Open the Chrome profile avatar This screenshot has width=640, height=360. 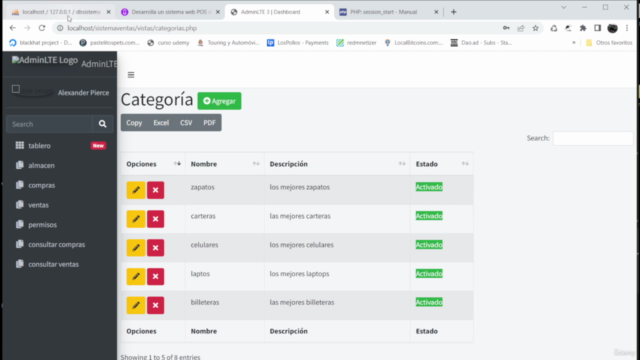(612, 28)
